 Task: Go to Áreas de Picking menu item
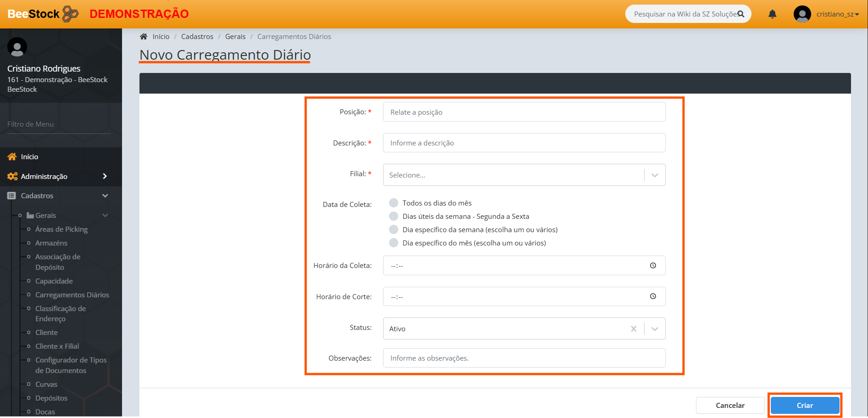coord(61,229)
